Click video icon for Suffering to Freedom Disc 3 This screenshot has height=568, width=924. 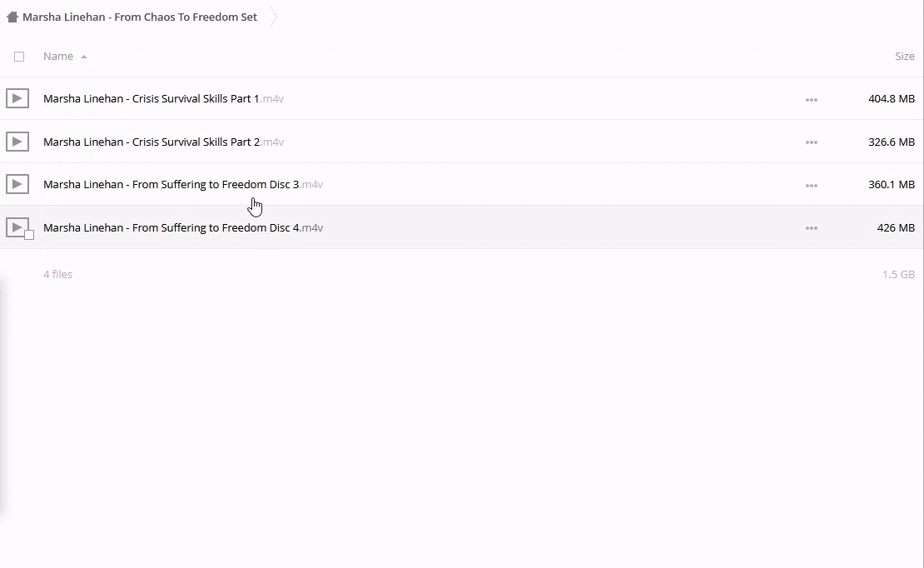pyautogui.click(x=17, y=184)
